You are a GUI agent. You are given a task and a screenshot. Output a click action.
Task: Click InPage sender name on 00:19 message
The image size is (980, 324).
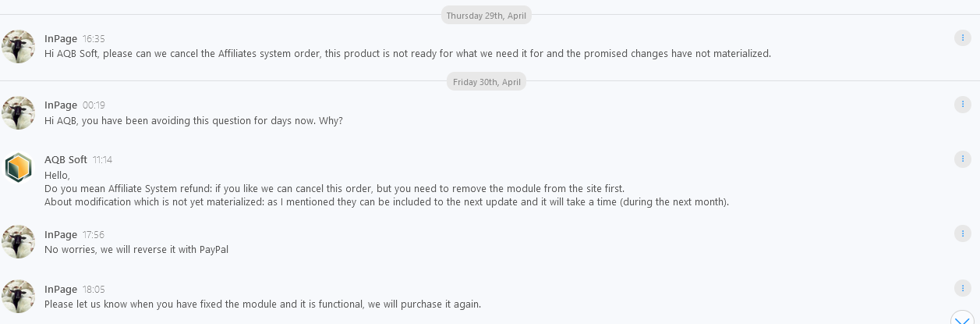[x=61, y=105]
